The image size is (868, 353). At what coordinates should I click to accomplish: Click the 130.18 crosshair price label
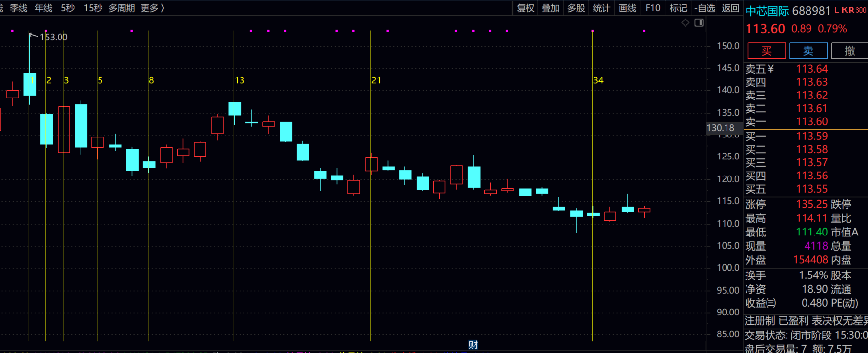pos(720,128)
